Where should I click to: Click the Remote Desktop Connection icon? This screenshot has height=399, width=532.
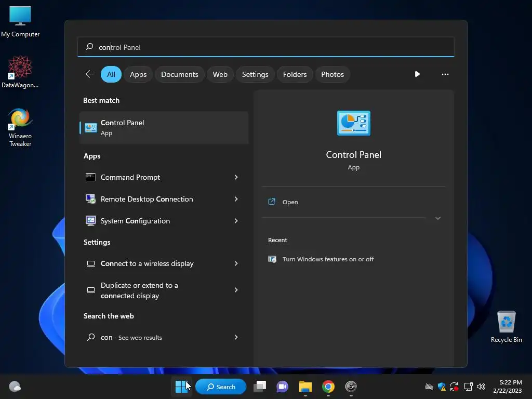(x=90, y=199)
